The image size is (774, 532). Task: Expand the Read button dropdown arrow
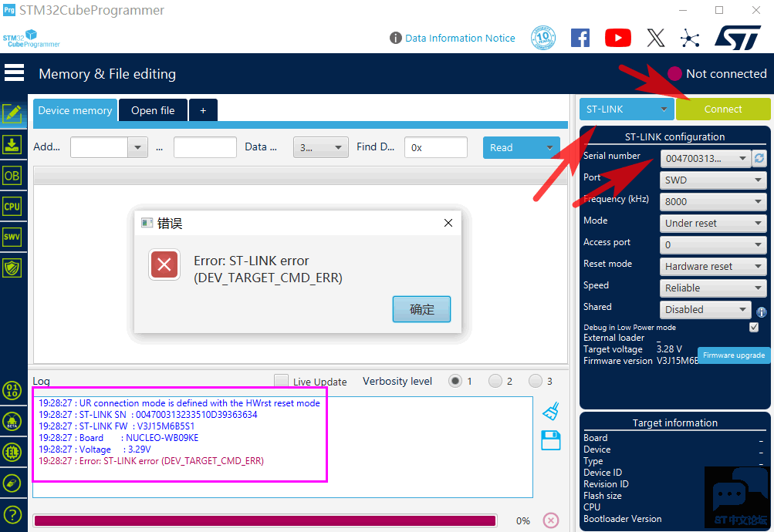(549, 147)
